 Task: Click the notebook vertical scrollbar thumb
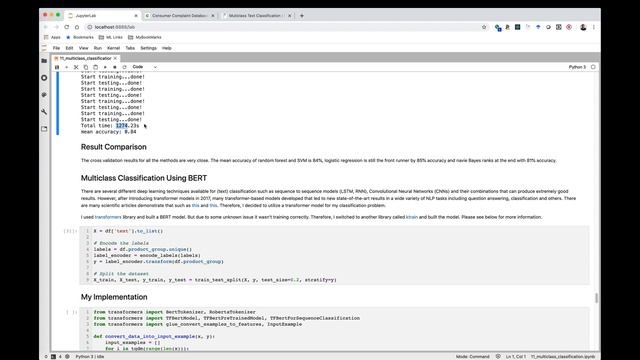click(596, 298)
